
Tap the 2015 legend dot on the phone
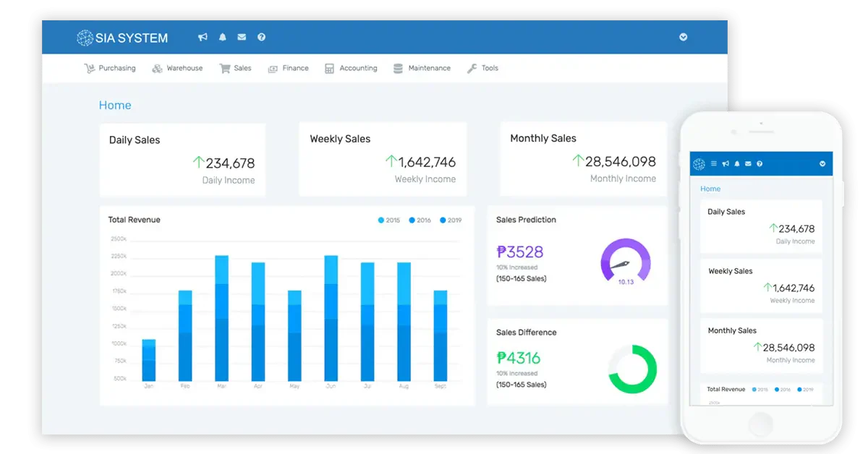click(754, 390)
